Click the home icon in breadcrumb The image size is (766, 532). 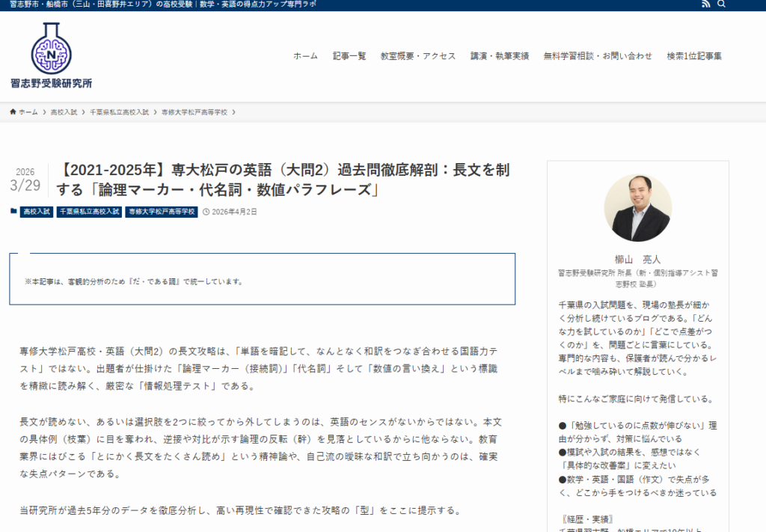click(13, 111)
